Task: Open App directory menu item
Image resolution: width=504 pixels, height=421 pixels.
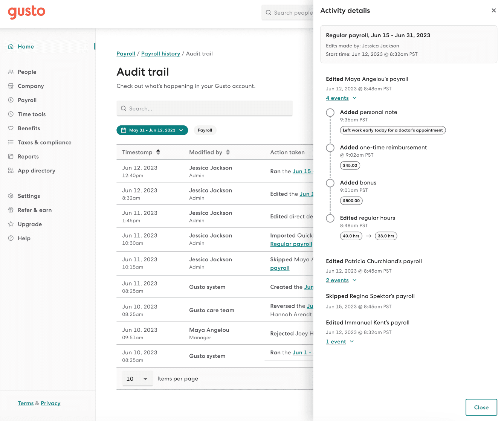Action: 37,171
